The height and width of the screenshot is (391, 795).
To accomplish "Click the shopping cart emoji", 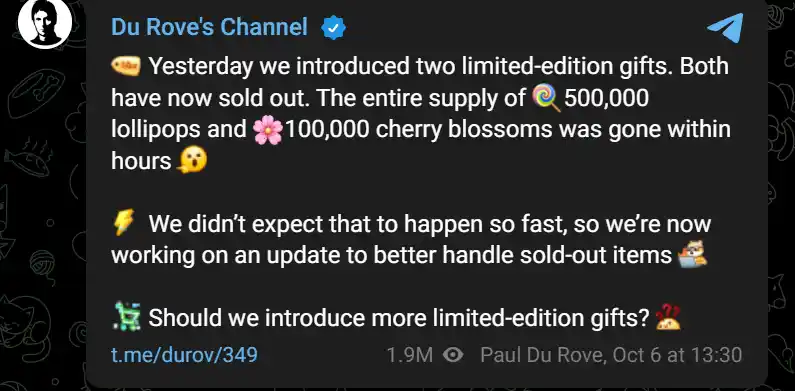I will point(126,316).
